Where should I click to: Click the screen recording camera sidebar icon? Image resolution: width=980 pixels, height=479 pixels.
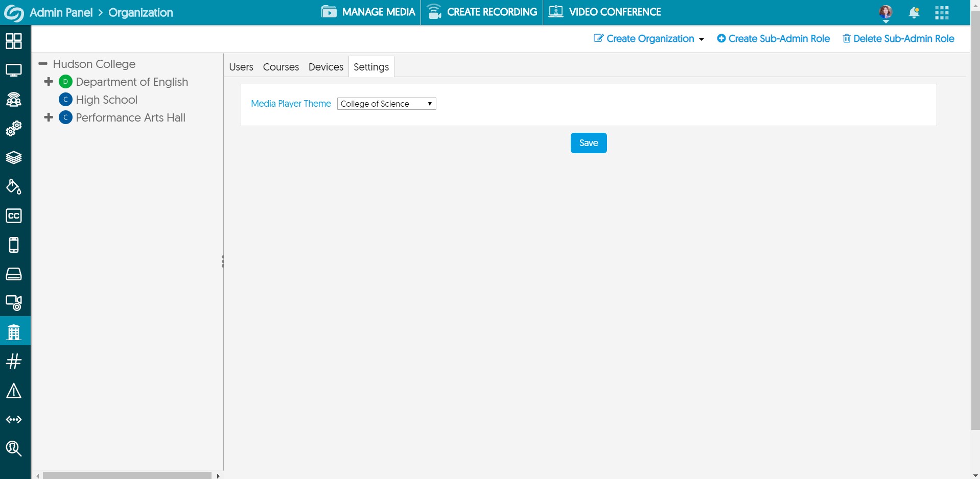[14, 303]
